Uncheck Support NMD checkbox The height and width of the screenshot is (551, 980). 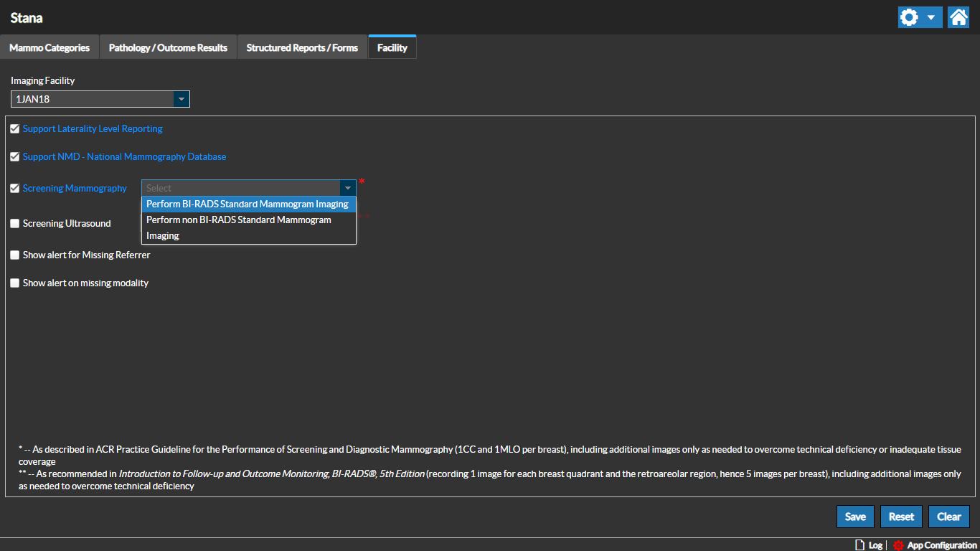tap(15, 157)
